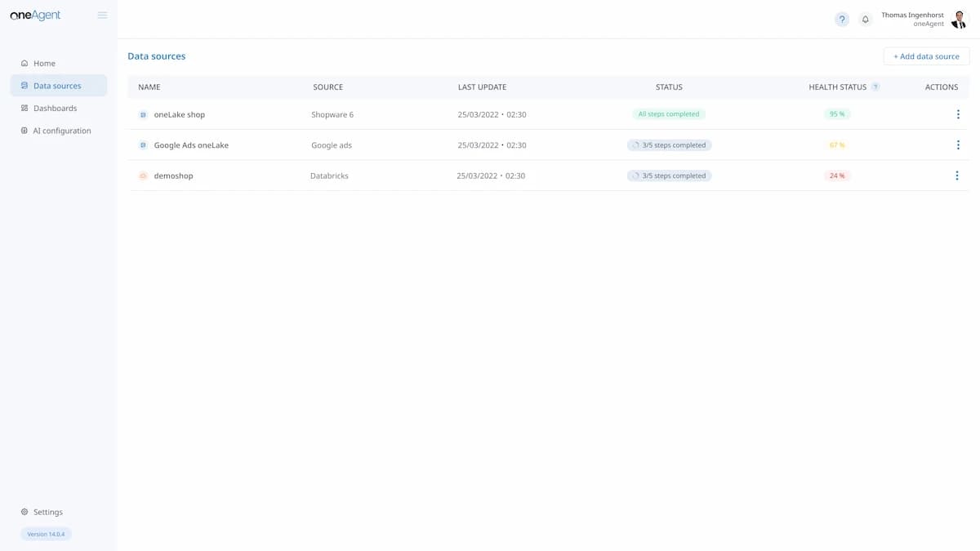
Task: Open the notifications bell
Action: coord(866,20)
